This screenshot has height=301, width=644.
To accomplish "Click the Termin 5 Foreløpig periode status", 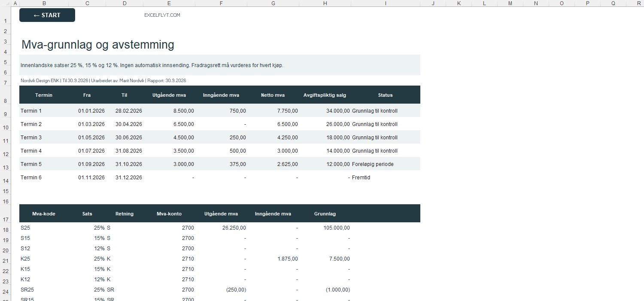I will point(373,164).
